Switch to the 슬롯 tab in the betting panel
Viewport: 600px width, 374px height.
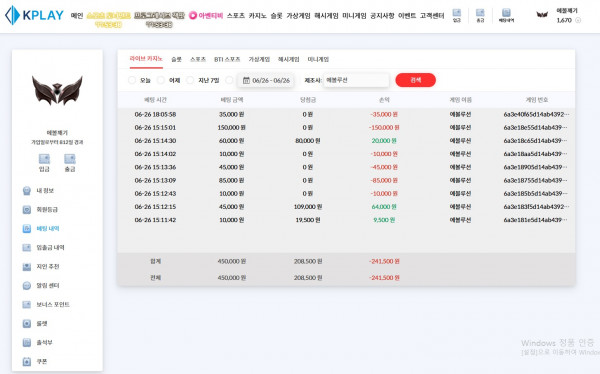pyautogui.click(x=176, y=59)
